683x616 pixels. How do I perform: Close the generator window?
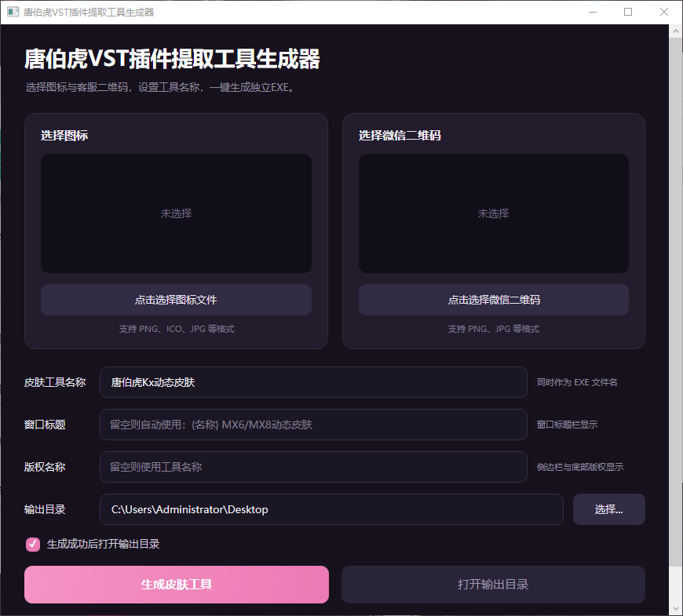pos(664,12)
